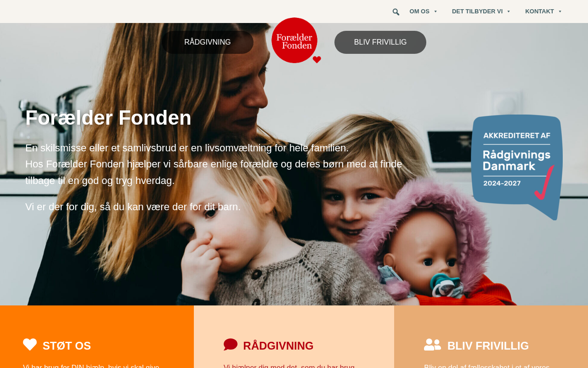Click the small red heart beside the logo
The image size is (588, 368).
(x=317, y=60)
